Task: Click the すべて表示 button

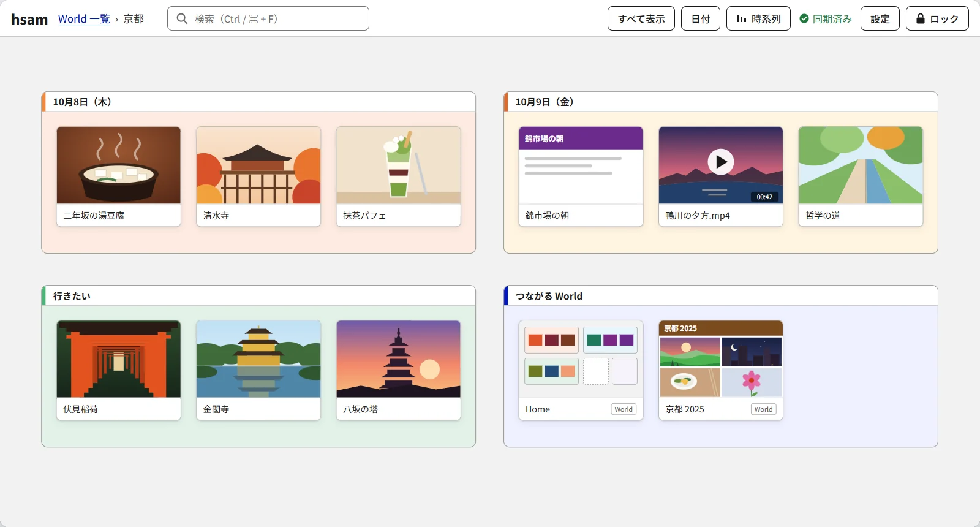Action: (641, 18)
